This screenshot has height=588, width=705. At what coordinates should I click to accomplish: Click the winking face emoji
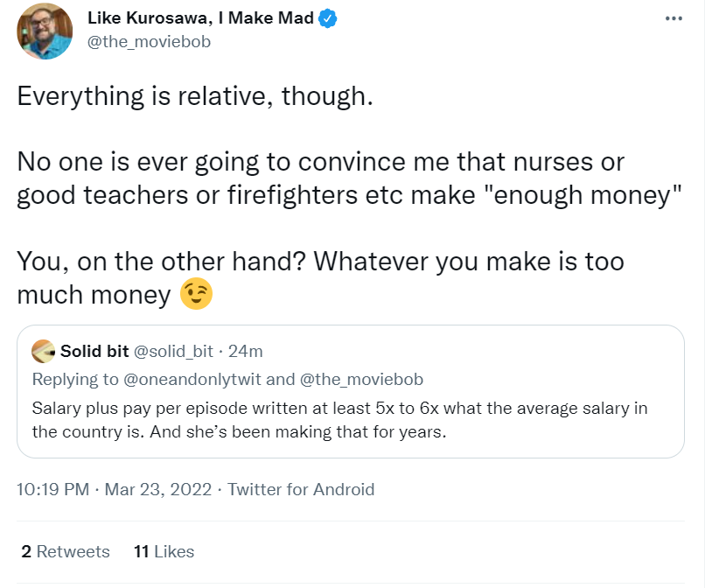[x=196, y=296]
